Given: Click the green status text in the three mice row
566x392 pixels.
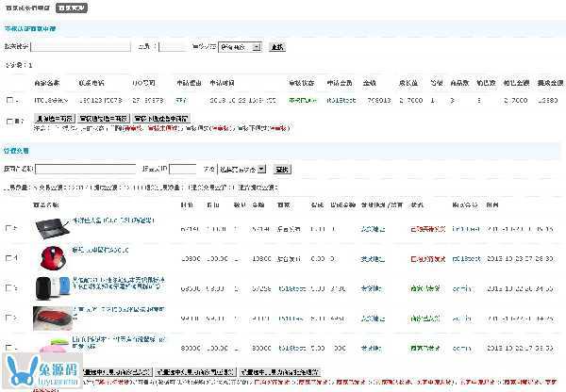Looking at the screenshot, I should [424, 288].
